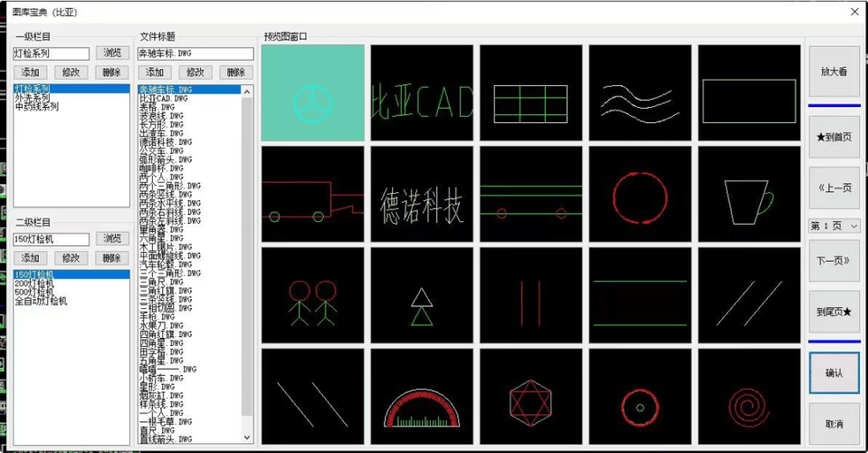This screenshot has height=453, width=868.
Task: Cancel dialog with 取消 button
Action: point(835,424)
